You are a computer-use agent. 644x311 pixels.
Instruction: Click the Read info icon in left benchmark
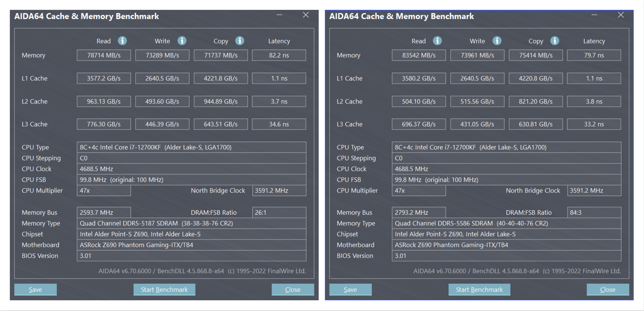(124, 41)
